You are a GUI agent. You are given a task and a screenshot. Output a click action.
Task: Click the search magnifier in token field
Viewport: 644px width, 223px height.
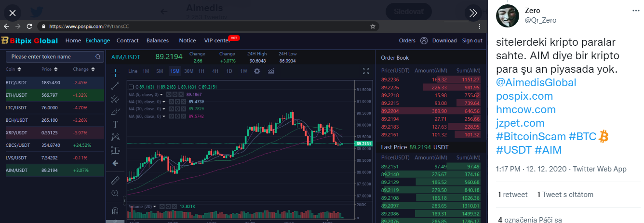coord(98,57)
